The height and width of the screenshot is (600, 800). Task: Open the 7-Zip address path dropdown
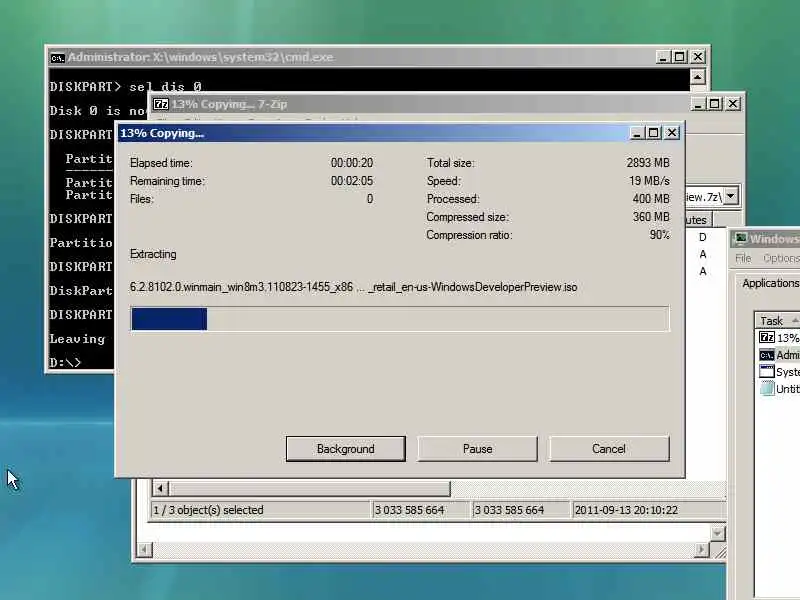pyautogui.click(x=731, y=196)
